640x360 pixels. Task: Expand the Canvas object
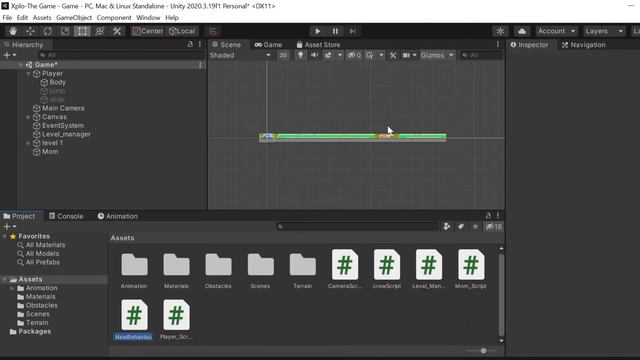28,117
